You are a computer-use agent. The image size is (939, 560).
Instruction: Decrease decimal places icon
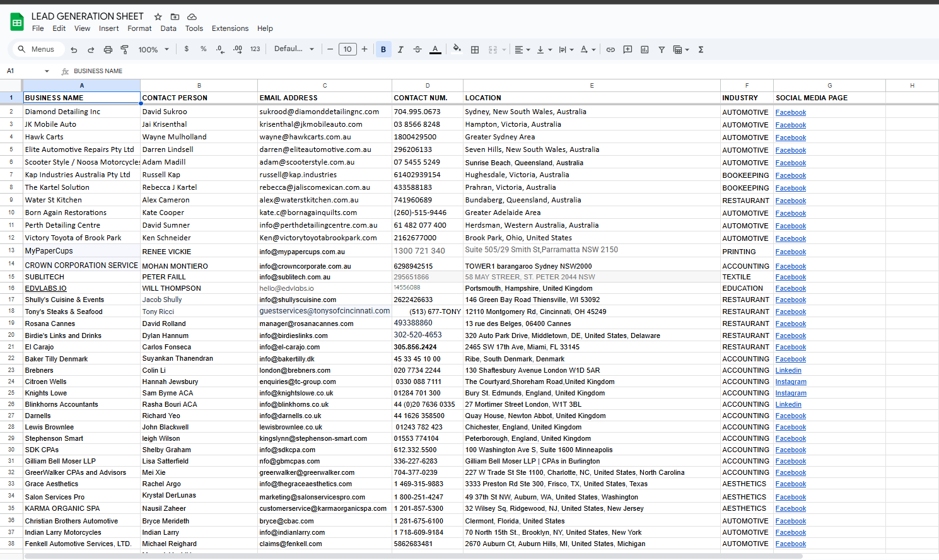pyautogui.click(x=220, y=49)
